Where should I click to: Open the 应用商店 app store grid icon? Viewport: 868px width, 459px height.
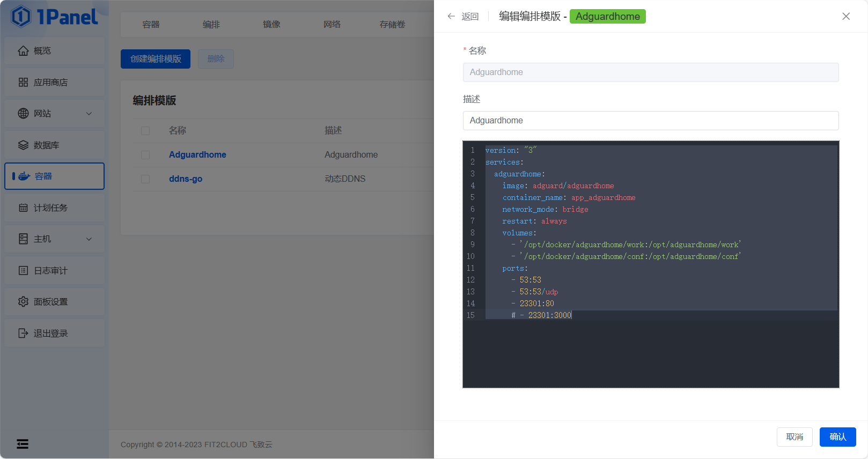23,82
